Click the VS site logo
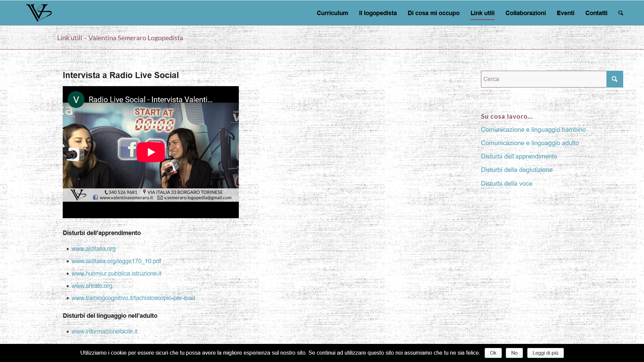 39,13
